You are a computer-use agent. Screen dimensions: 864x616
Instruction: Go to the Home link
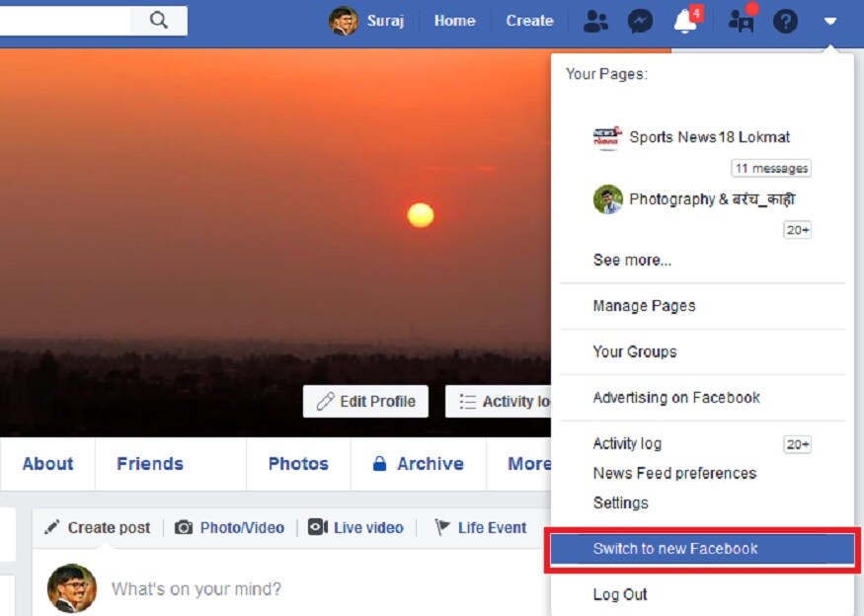coord(454,21)
